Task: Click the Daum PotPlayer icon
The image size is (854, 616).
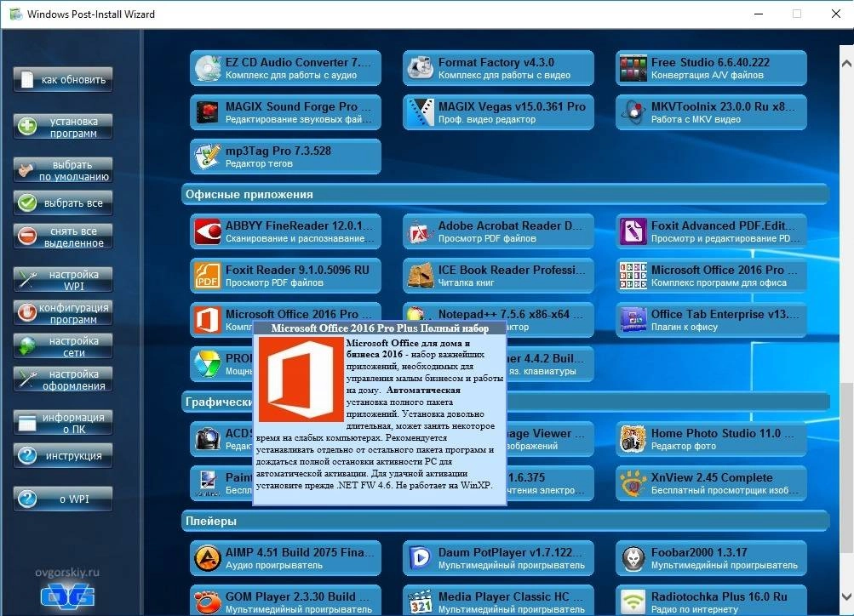Action: point(418,557)
